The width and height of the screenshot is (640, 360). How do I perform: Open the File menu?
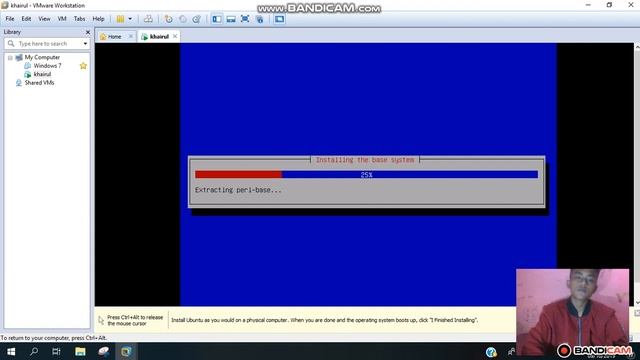[10, 19]
